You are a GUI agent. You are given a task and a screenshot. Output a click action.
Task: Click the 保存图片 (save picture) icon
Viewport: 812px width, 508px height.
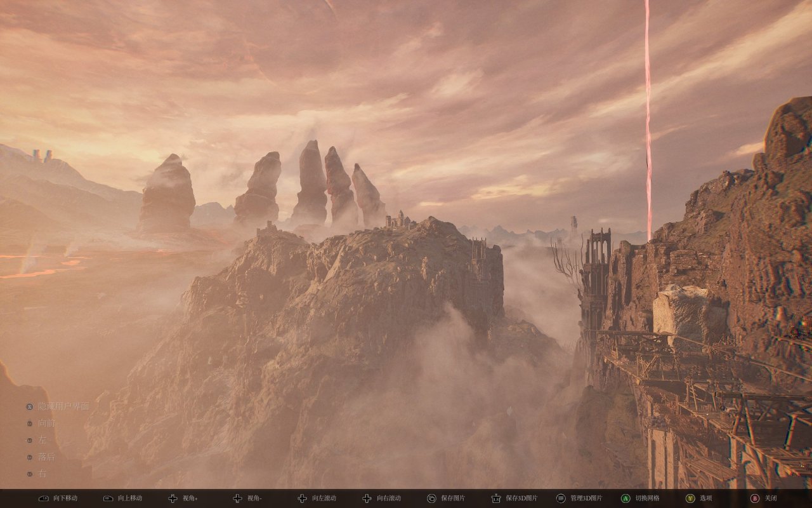pos(431,498)
